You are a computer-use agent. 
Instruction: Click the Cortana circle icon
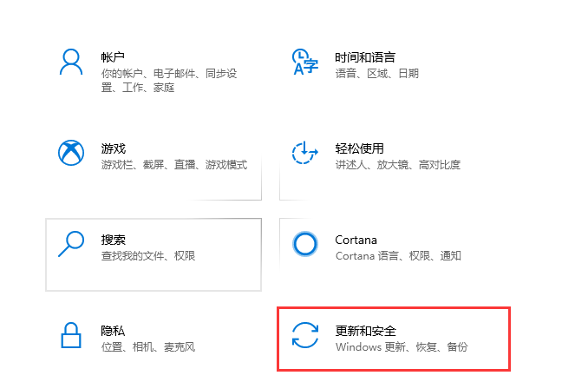(x=304, y=244)
